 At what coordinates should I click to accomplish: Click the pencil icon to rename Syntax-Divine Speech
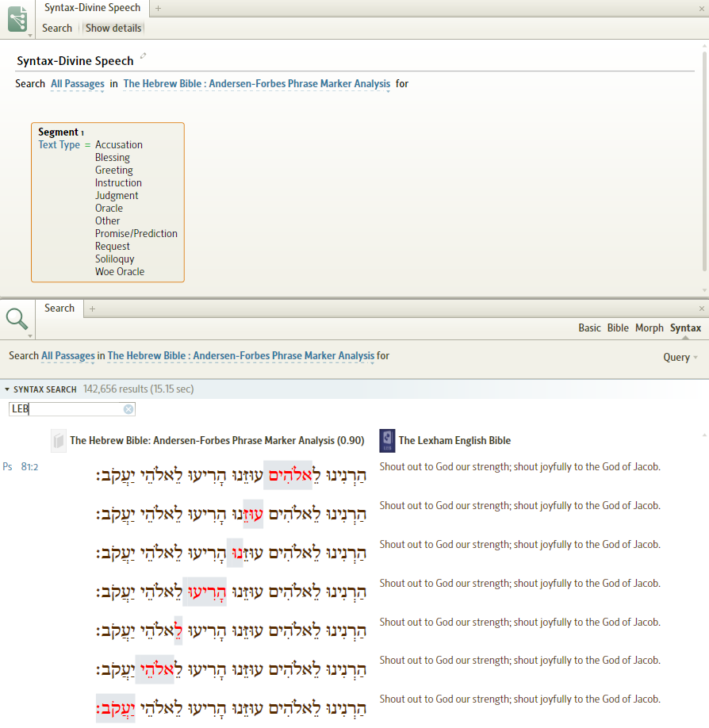[143, 56]
